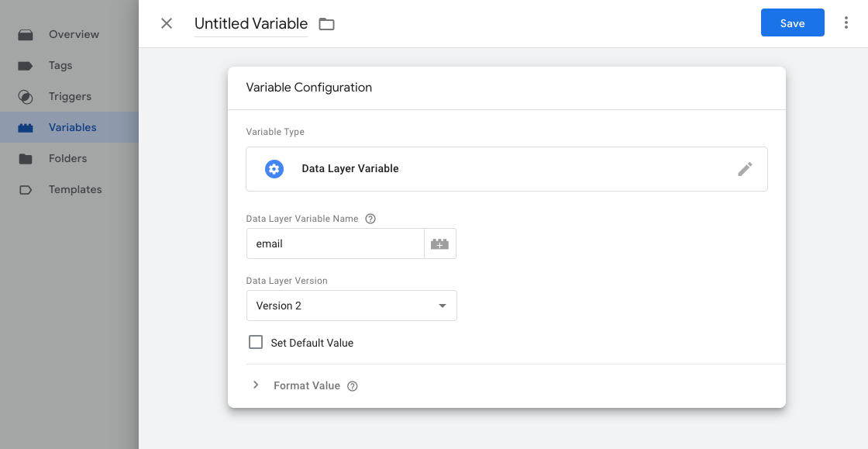This screenshot has width=868, height=449.
Task: Open the folder icon beside Untitled Variable
Action: (x=326, y=23)
